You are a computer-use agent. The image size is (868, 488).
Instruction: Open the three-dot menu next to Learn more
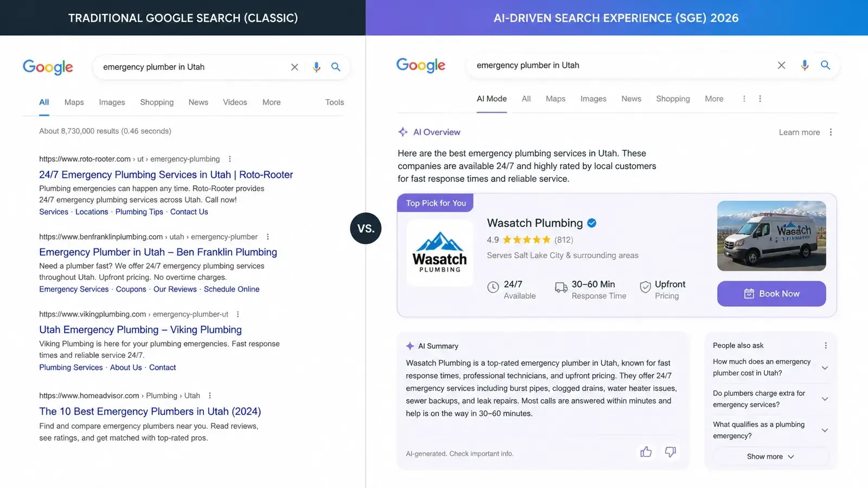click(831, 132)
